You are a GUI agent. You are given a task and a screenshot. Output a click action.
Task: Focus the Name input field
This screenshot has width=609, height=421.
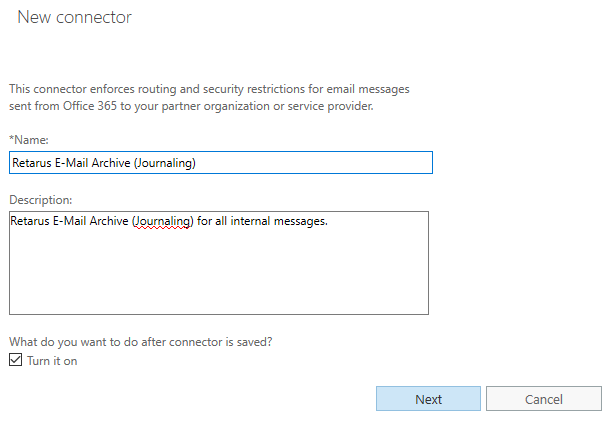pos(220,163)
